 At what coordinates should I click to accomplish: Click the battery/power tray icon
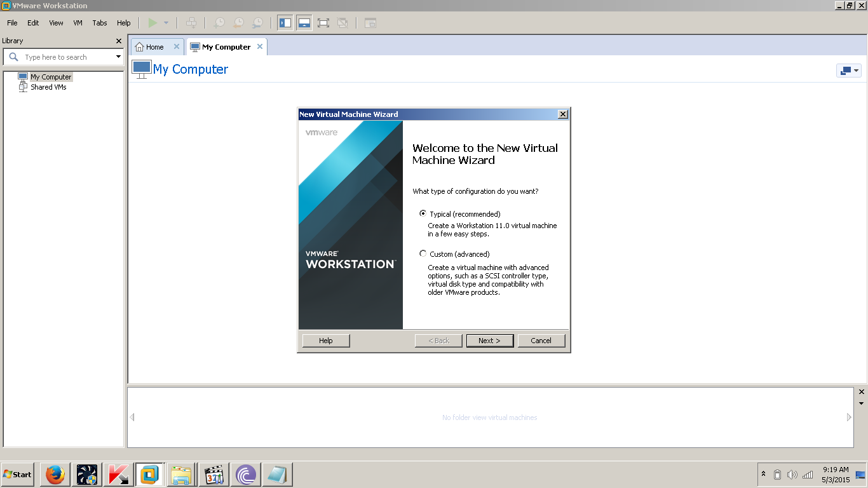point(777,475)
